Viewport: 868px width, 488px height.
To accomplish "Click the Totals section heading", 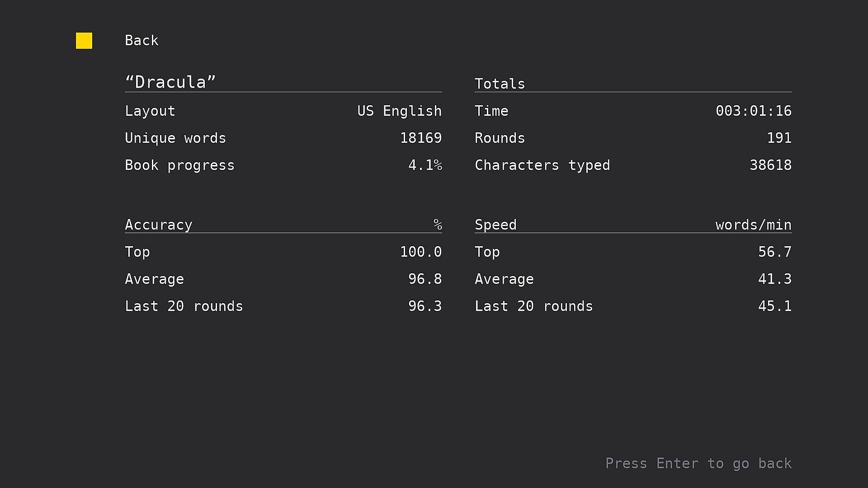I will coord(500,84).
